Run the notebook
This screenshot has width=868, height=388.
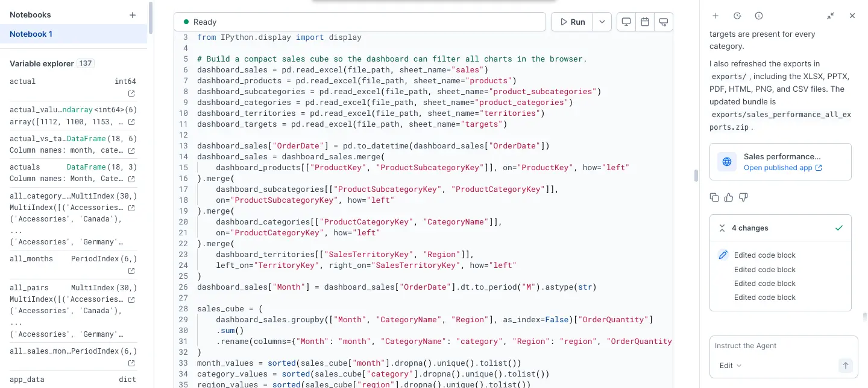572,22
